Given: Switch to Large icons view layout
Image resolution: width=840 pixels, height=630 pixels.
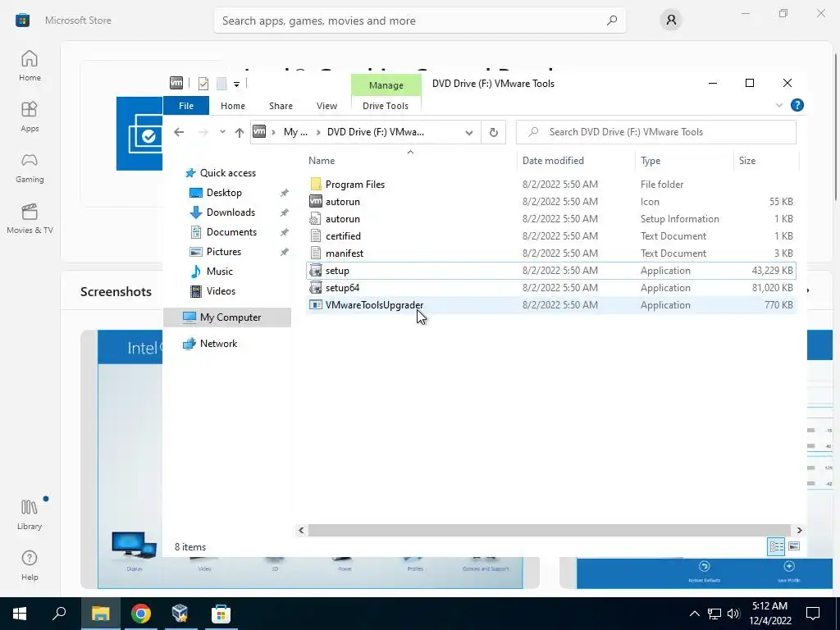Looking at the screenshot, I should tap(794, 546).
